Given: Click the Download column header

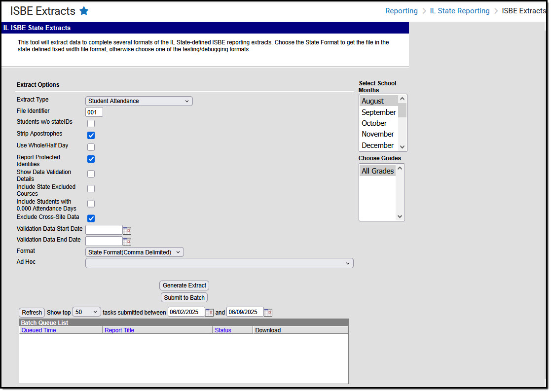Looking at the screenshot, I should pyautogui.click(x=268, y=330).
